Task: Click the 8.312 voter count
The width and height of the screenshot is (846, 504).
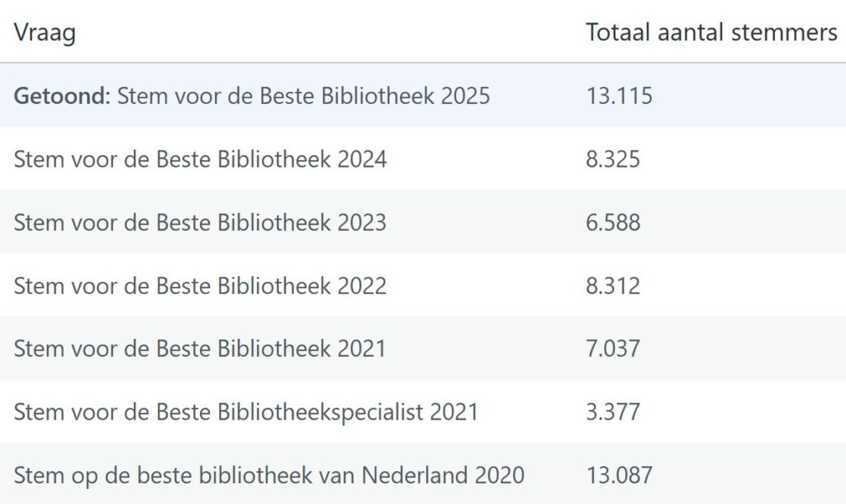Action: (x=613, y=286)
